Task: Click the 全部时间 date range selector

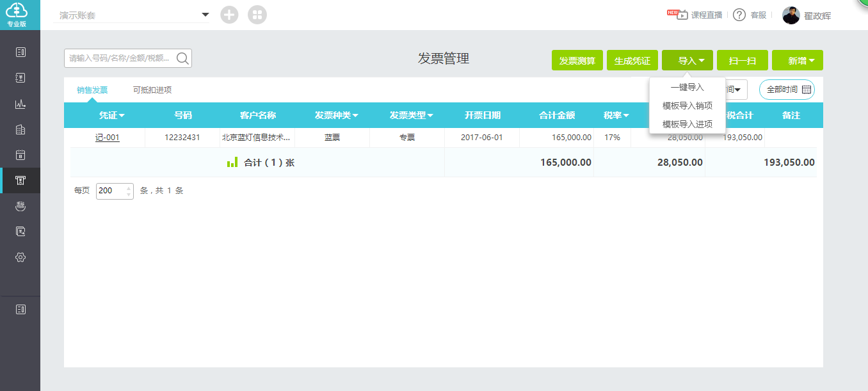Action: (x=786, y=90)
